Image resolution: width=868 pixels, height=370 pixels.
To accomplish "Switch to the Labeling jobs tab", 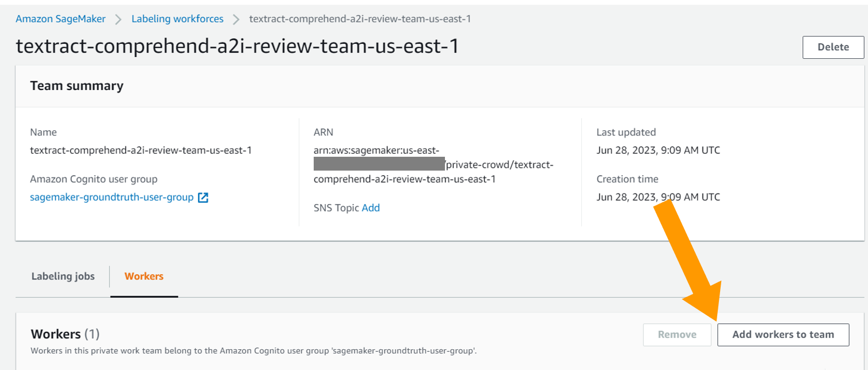I will [63, 276].
